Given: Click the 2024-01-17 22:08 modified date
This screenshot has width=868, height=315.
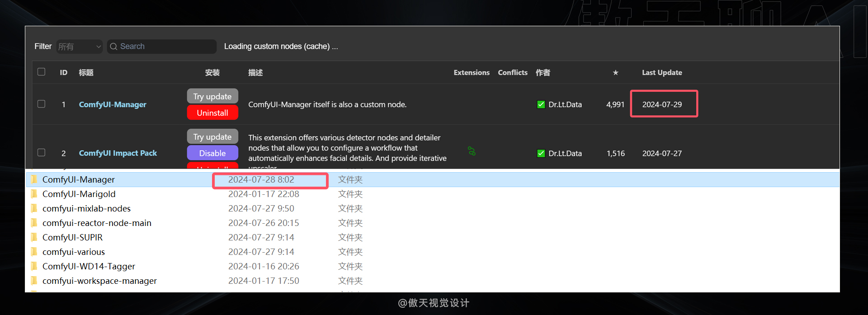Looking at the screenshot, I should [x=264, y=194].
